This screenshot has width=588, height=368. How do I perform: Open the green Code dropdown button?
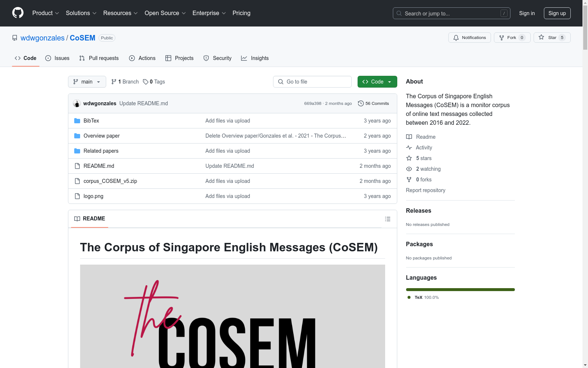(377, 82)
